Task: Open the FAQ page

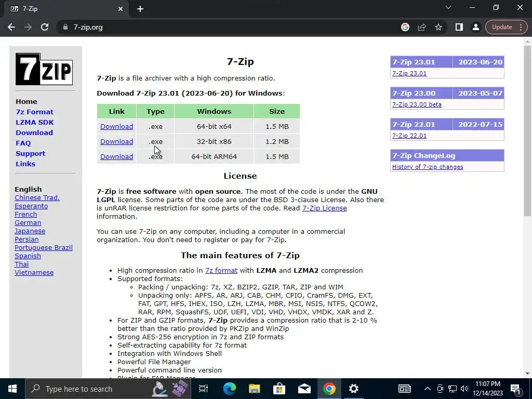Action: (23, 143)
